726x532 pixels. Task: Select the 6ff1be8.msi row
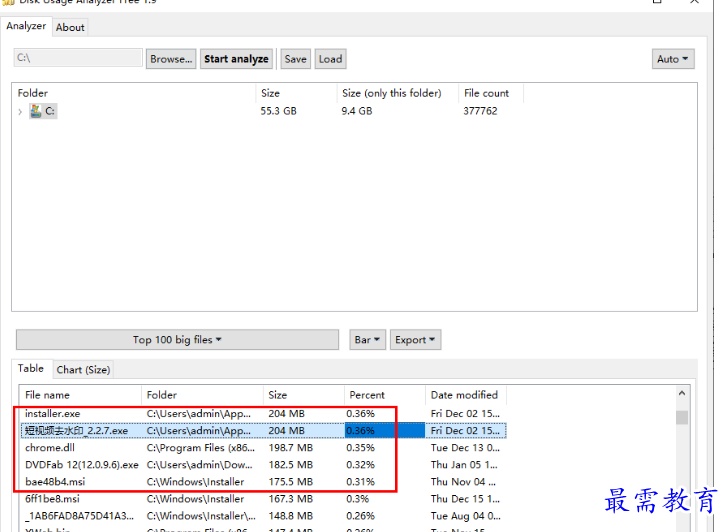[263, 499]
